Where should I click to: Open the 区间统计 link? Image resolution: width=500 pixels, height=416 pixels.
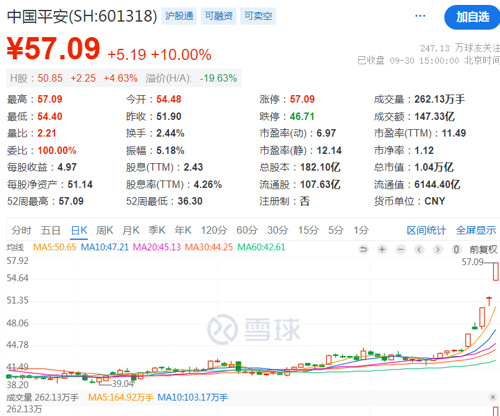click(426, 230)
